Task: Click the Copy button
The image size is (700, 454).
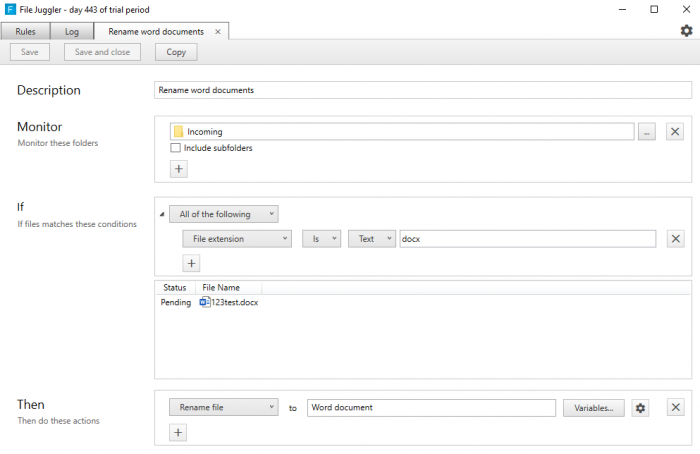Action: (176, 52)
